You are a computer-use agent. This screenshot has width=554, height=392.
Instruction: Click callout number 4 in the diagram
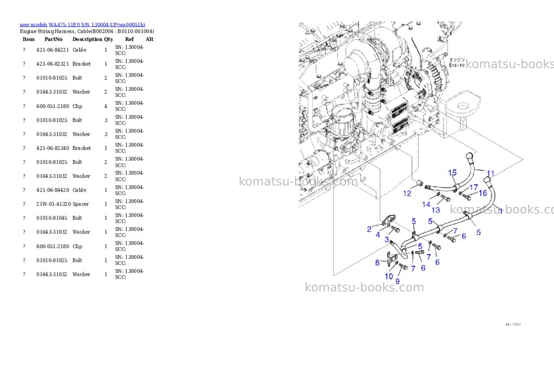(378, 235)
